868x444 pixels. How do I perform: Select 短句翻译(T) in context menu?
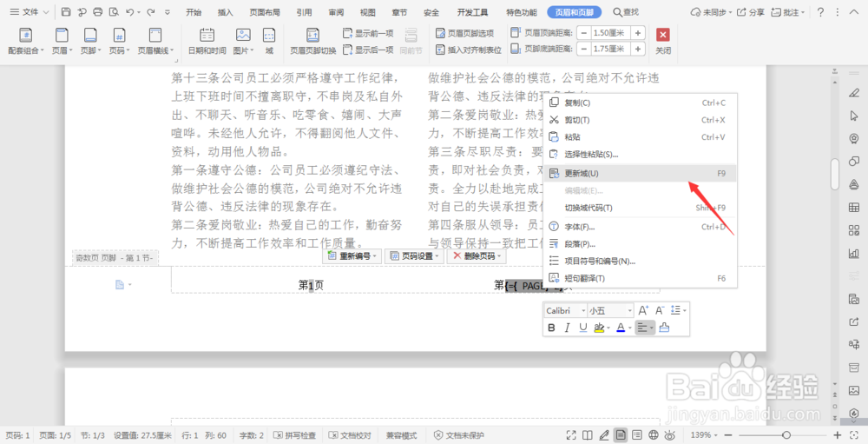click(x=641, y=278)
